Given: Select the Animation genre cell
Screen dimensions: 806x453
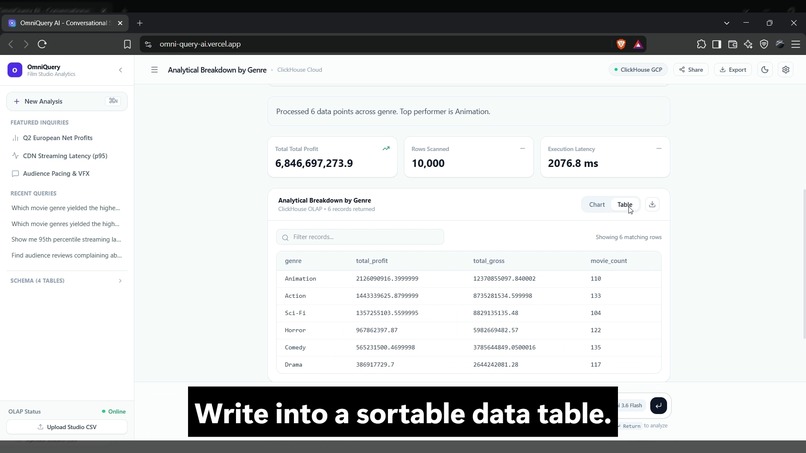Looking at the screenshot, I should (x=300, y=279).
